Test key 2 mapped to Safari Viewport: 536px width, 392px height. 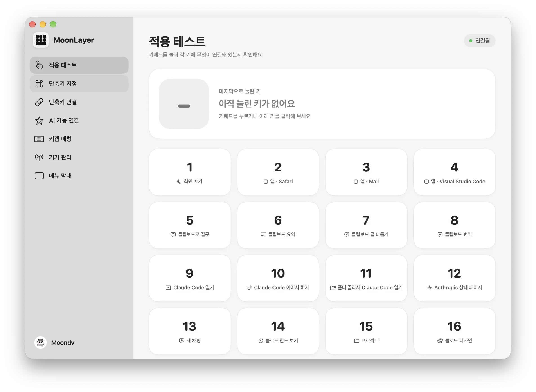click(278, 172)
